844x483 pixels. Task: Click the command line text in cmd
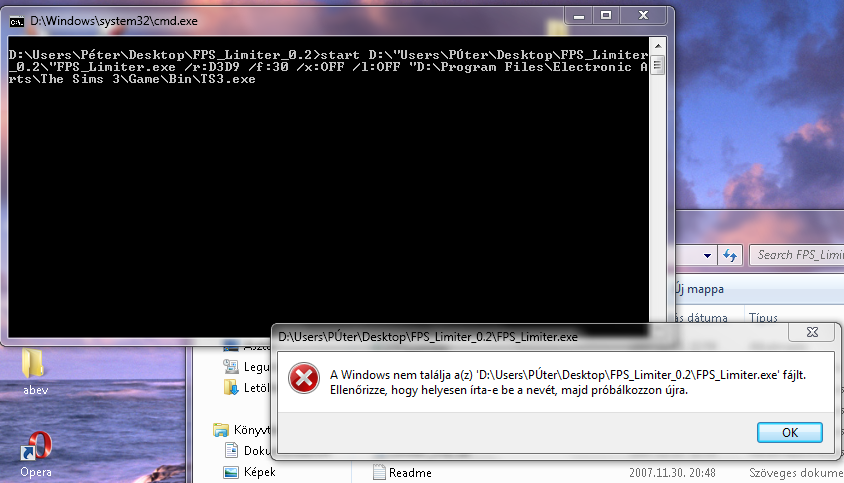point(328,67)
